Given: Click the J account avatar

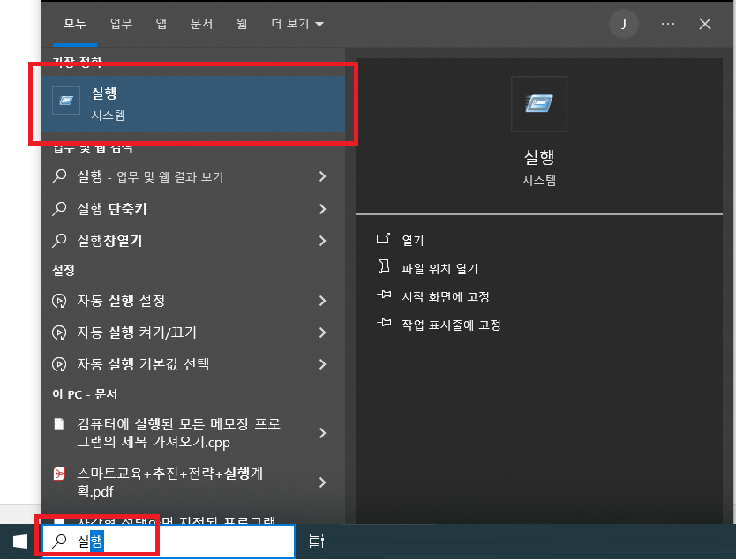Looking at the screenshot, I should (x=623, y=24).
